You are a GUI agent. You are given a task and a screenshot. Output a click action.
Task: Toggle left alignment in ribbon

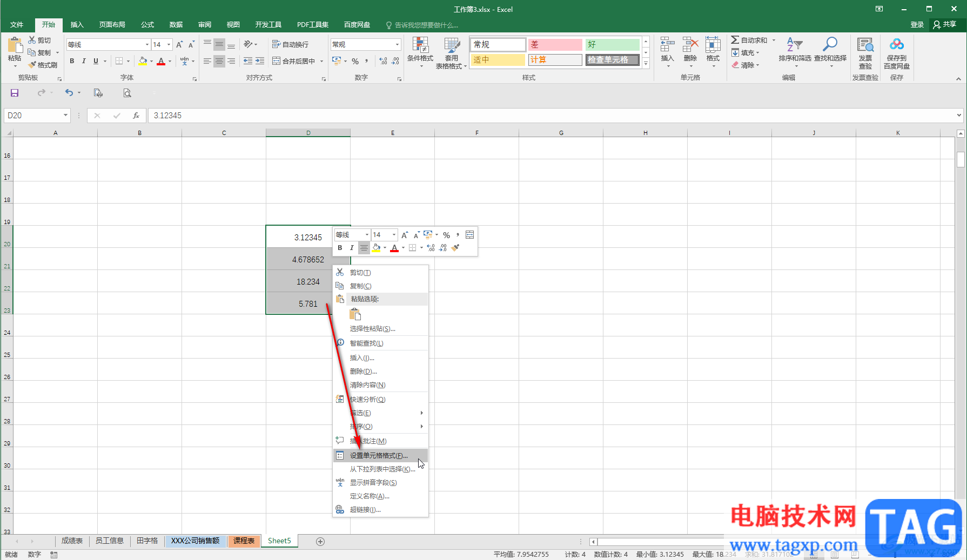coord(207,61)
